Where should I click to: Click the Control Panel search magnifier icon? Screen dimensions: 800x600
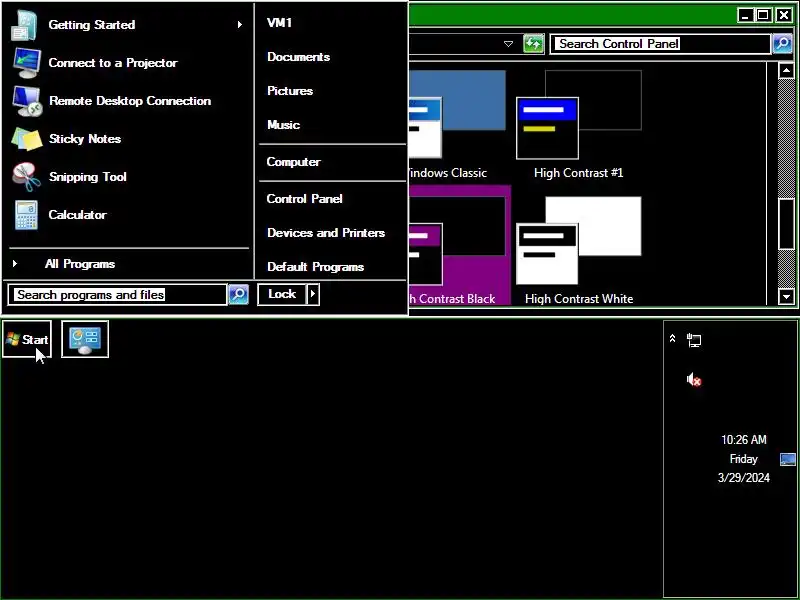tap(783, 44)
